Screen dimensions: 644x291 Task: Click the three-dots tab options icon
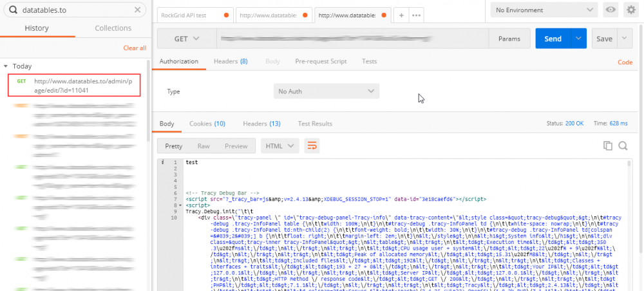[416, 15]
